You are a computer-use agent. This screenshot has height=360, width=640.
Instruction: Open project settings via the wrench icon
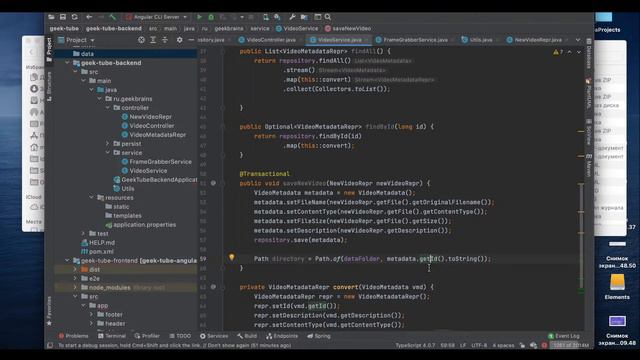[292, 17]
